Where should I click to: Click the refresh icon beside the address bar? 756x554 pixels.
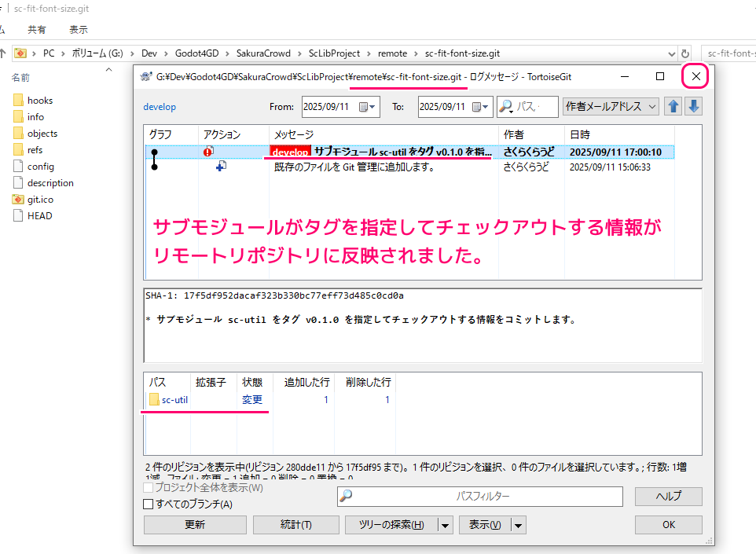[x=684, y=53]
